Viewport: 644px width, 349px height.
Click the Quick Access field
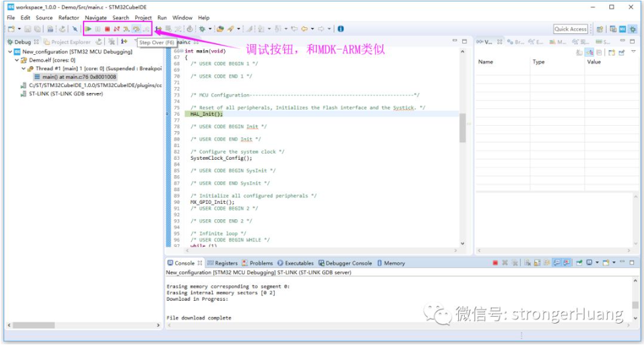coord(570,29)
